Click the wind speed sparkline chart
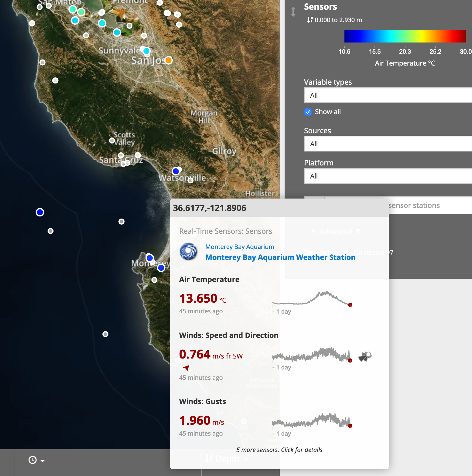Screen dimensions: 472x476 click(x=312, y=355)
